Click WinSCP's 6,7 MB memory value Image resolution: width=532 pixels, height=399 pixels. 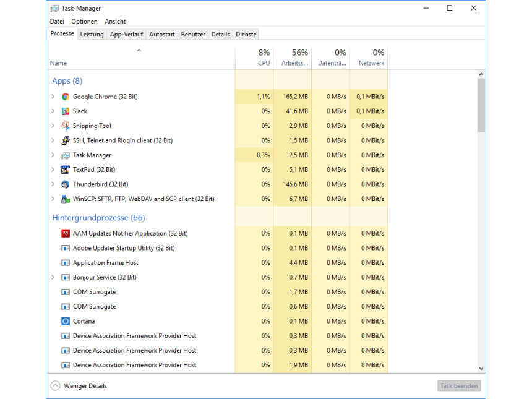[299, 199]
